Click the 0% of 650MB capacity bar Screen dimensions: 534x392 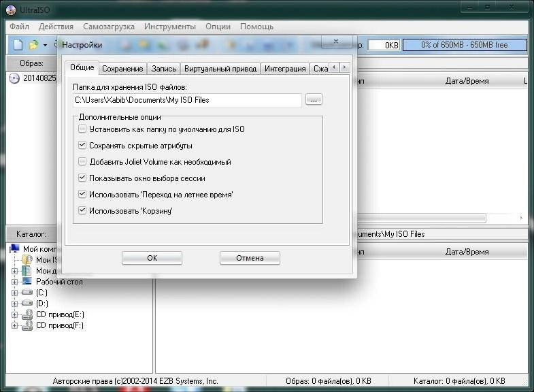(465, 45)
